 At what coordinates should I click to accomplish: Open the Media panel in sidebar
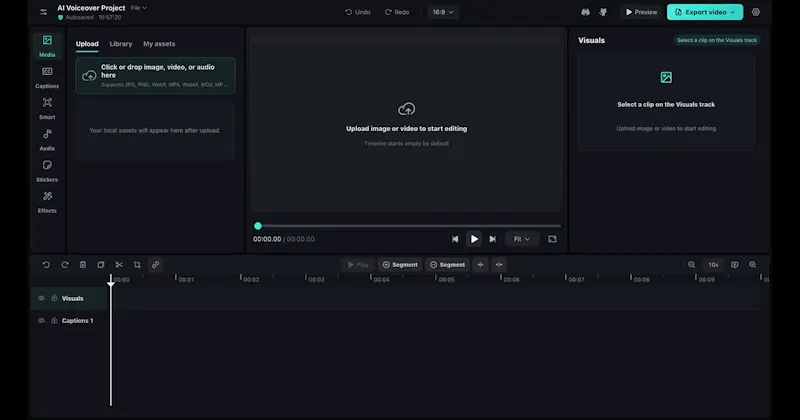47,46
